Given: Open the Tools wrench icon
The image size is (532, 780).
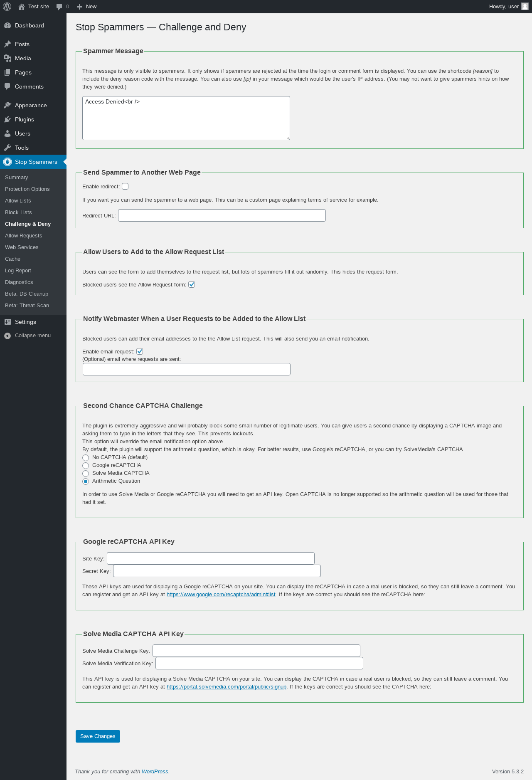Looking at the screenshot, I should (x=7, y=148).
